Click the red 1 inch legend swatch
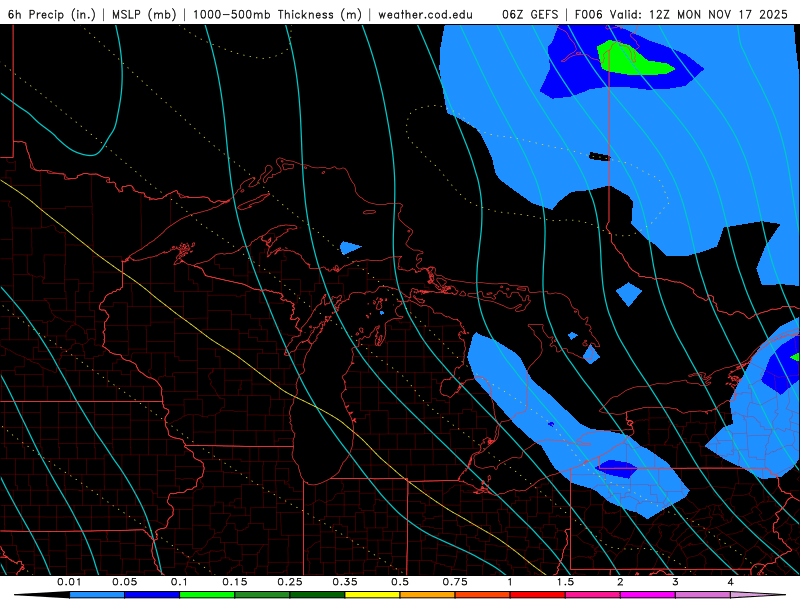This screenshot has width=800, height=600. point(538,595)
